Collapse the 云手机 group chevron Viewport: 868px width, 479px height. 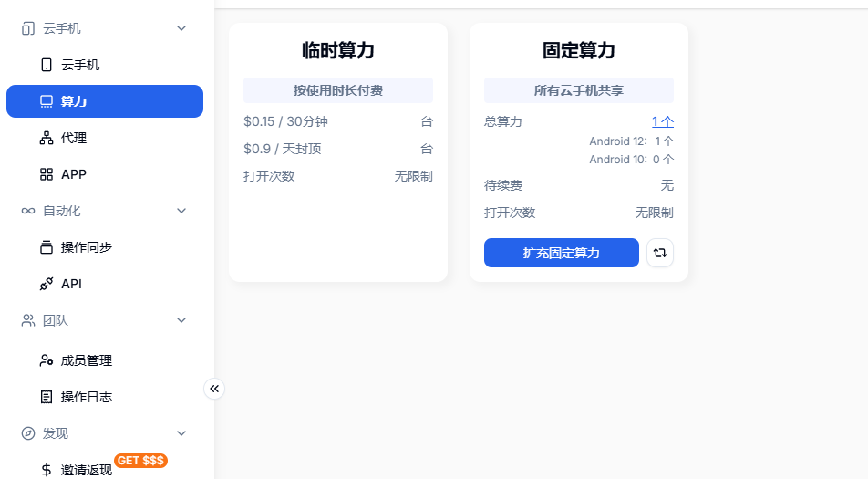pyautogui.click(x=181, y=28)
